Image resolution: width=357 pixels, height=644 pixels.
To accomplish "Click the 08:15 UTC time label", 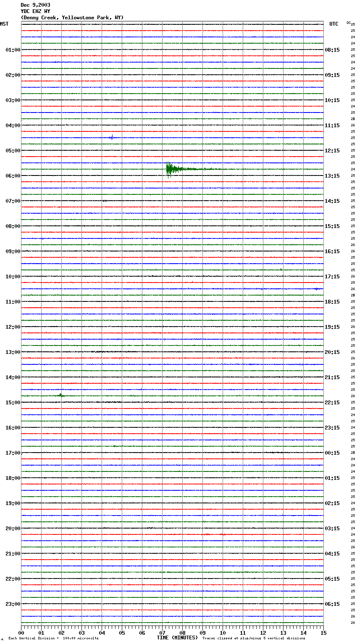I will pyautogui.click(x=332, y=50).
